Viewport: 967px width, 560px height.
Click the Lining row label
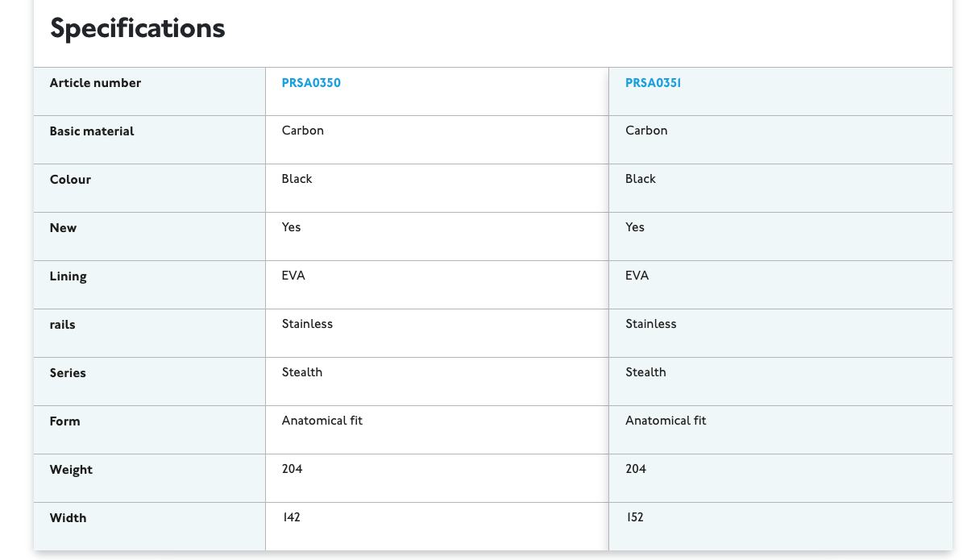(x=68, y=276)
